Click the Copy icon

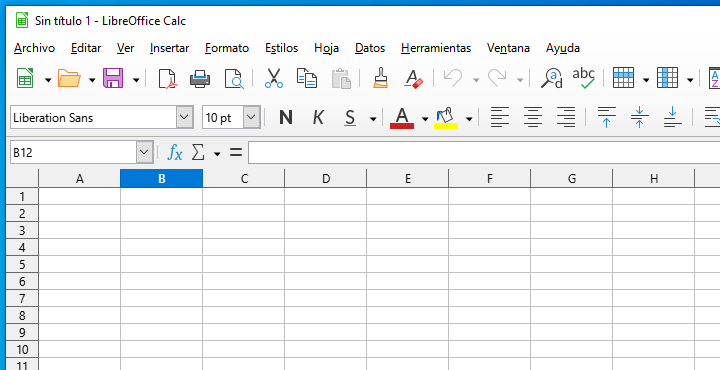[307, 78]
